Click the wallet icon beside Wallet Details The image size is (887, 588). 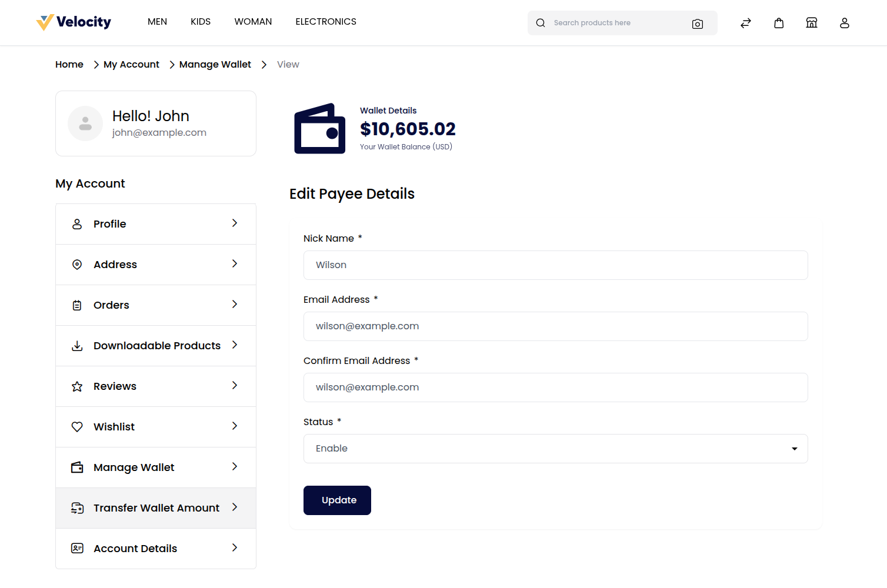319,128
